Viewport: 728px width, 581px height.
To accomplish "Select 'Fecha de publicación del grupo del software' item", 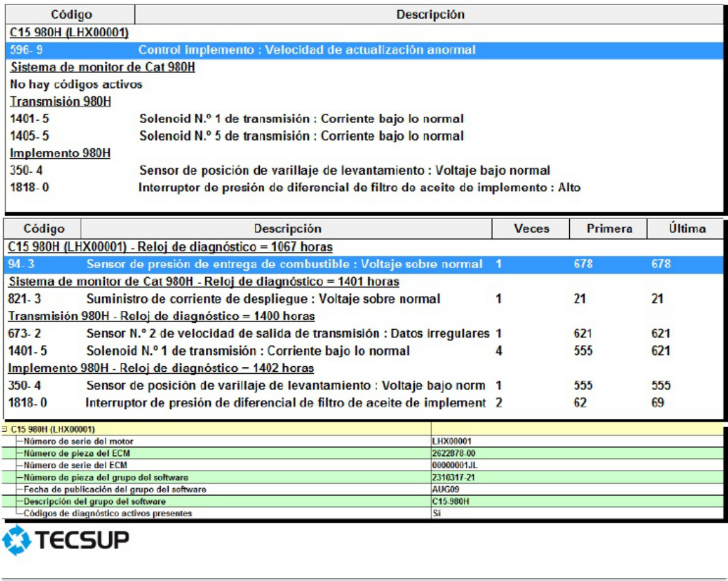I will point(115,489).
